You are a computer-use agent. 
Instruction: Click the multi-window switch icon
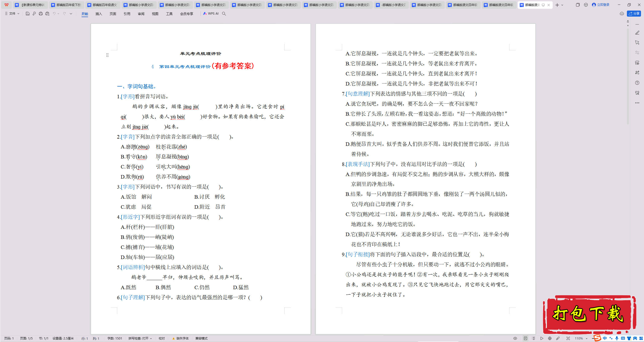pyautogui.click(x=578, y=5)
